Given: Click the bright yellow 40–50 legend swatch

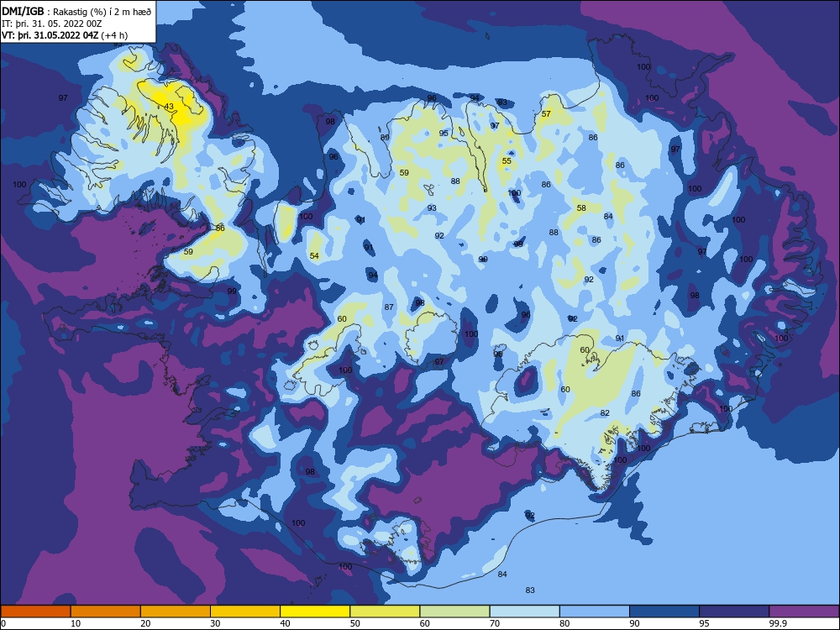Looking at the screenshot, I should pos(315,612).
